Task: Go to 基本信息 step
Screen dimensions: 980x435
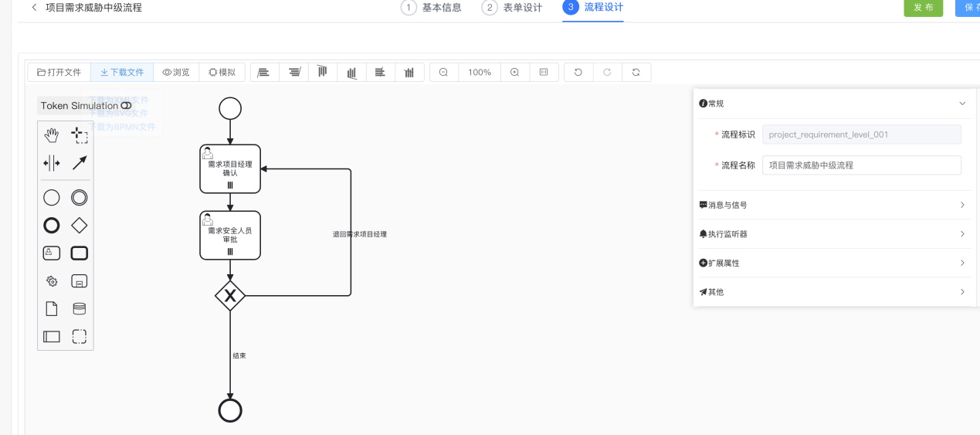Action: 432,8
